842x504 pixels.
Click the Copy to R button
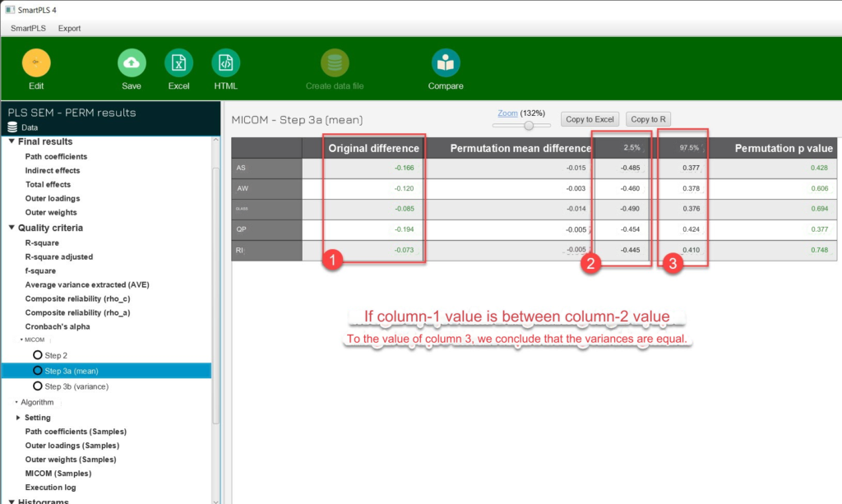pyautogui.click(x=648, y=119)
